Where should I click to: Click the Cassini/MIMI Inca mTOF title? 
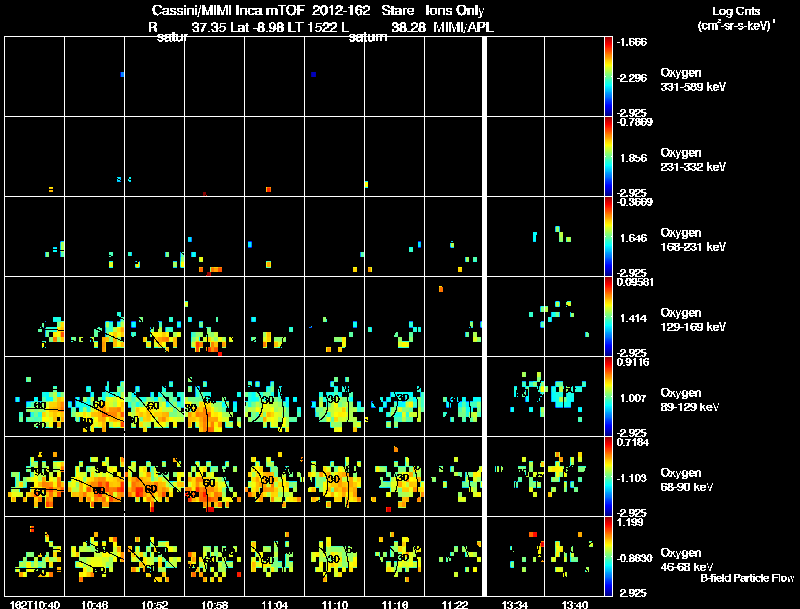click(x=228, y=11)
